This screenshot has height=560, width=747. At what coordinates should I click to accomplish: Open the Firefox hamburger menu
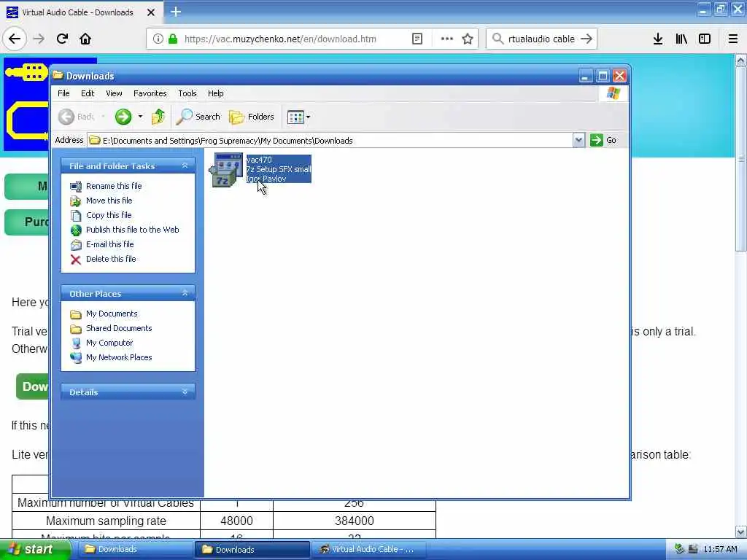tap(733, 39)
